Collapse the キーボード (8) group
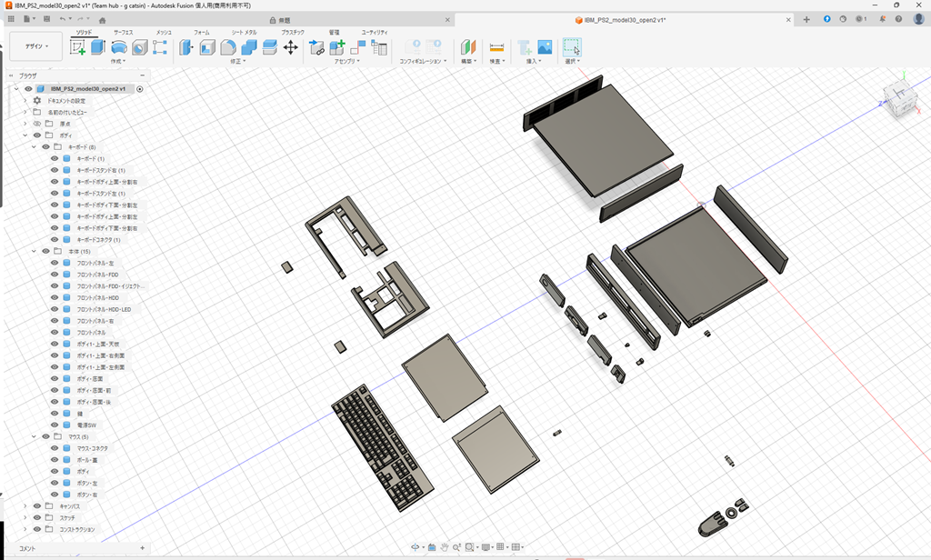 34,146
